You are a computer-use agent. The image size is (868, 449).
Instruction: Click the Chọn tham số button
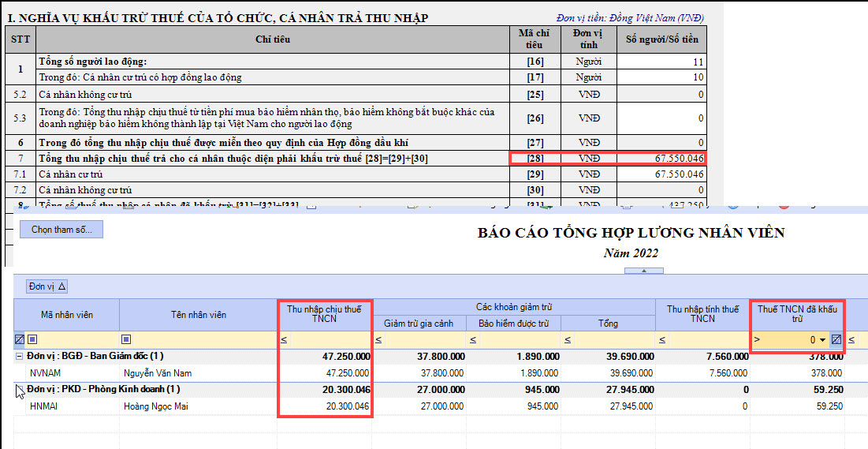click(61, 230)
